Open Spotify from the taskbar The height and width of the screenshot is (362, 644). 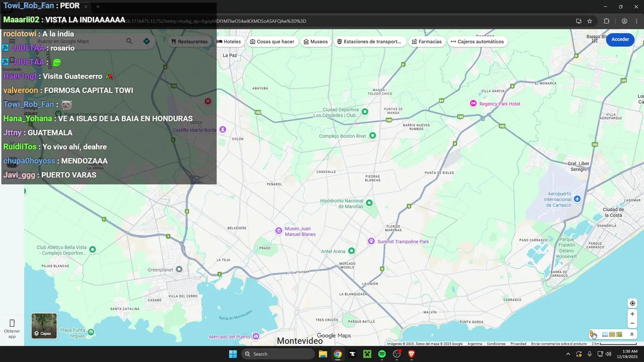point(382,354)
